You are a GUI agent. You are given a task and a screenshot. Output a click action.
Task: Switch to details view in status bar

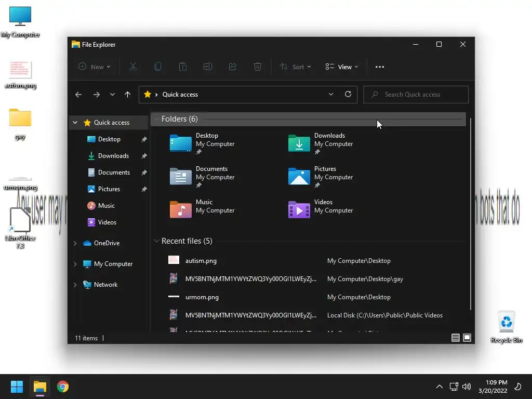(x=455, y=338)
